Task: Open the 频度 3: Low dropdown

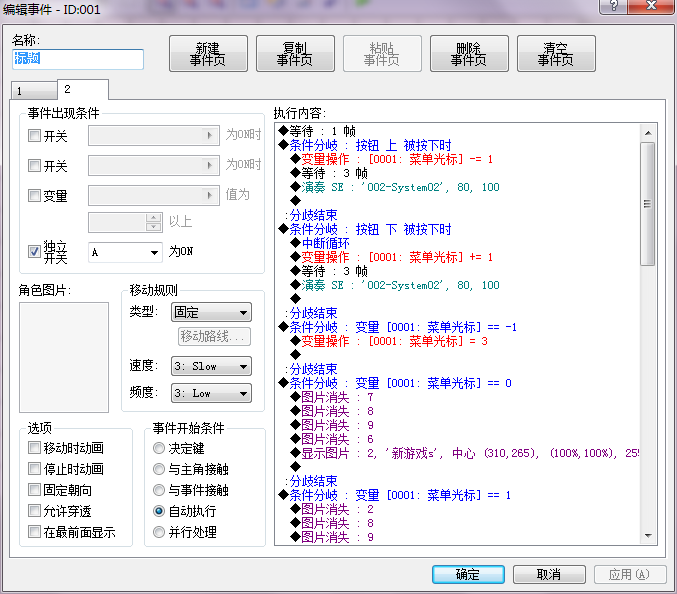Action: point(211,393)
